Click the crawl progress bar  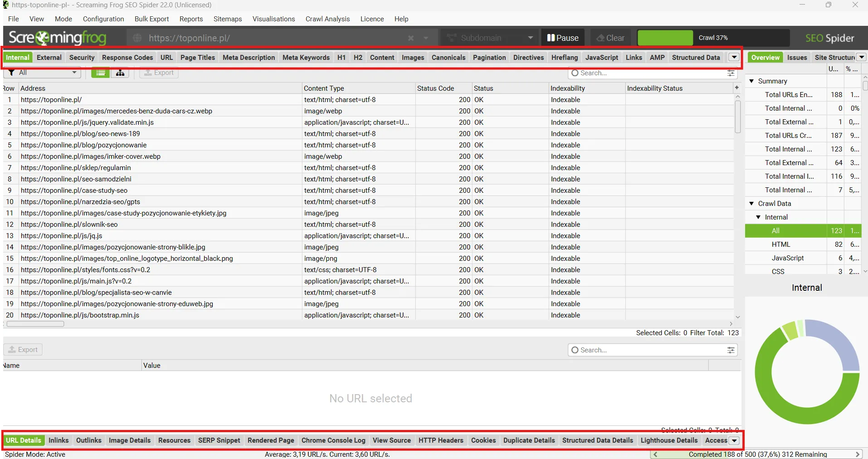tap(713, 38)
